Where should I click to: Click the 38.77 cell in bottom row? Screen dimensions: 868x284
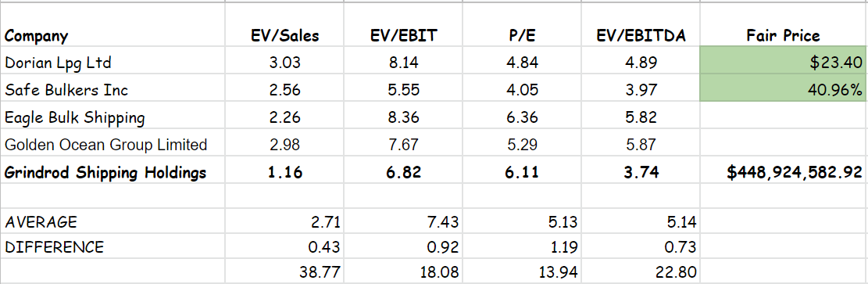coord(284,271)
